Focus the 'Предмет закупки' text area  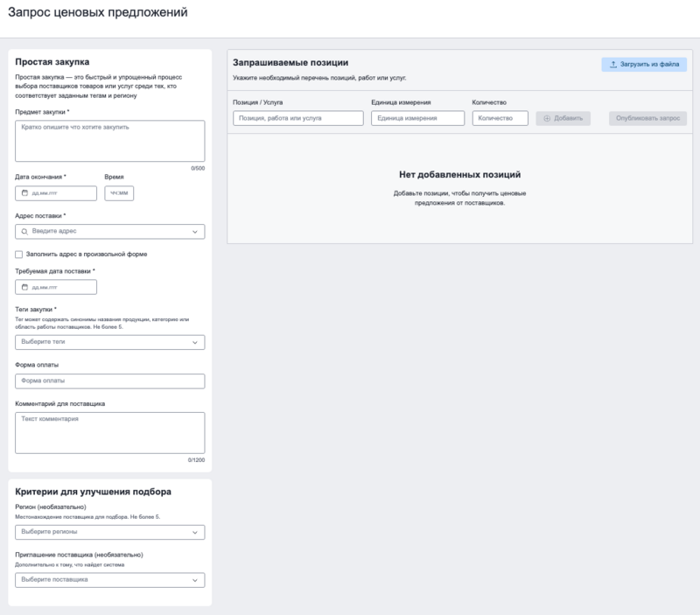click(110, 141)
